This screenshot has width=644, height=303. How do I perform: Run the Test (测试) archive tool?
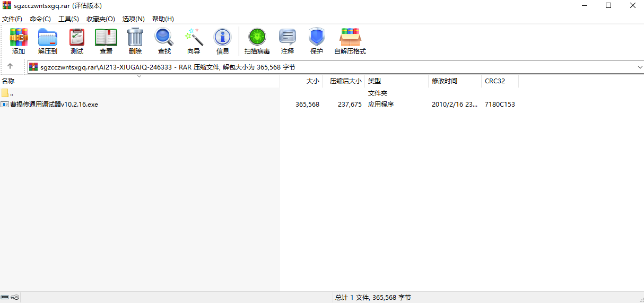[77, 41]
